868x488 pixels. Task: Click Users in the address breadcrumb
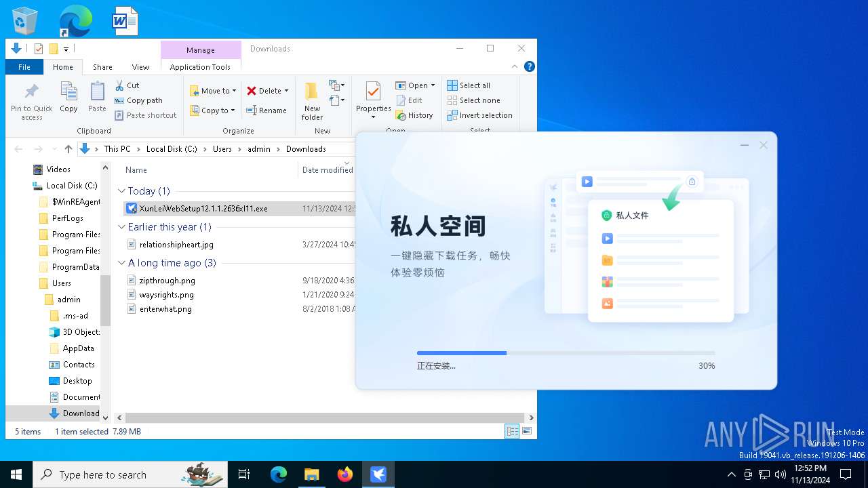(x=222, y=149)
